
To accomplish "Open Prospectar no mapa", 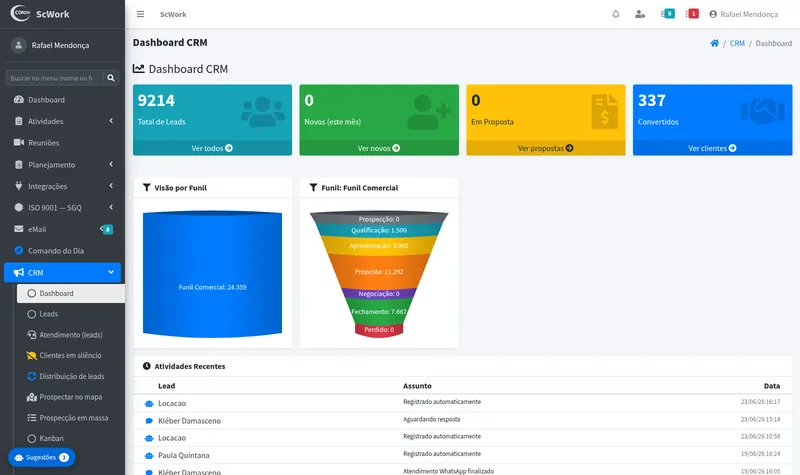I will tap(70, 397).
